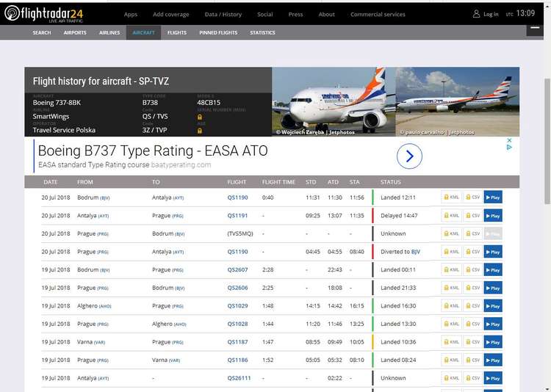Viewport: 551px width, 392px height.
Task: Play flight QS2606 playback
Action: coord(493,288)
